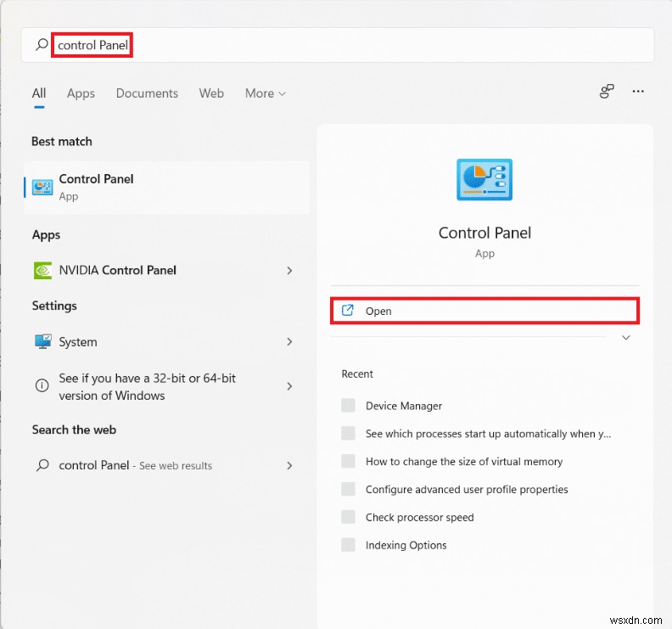Click the magnifier icon beside the web search result
The width and height of the screenshot is (672, 629).
[42, 465]
